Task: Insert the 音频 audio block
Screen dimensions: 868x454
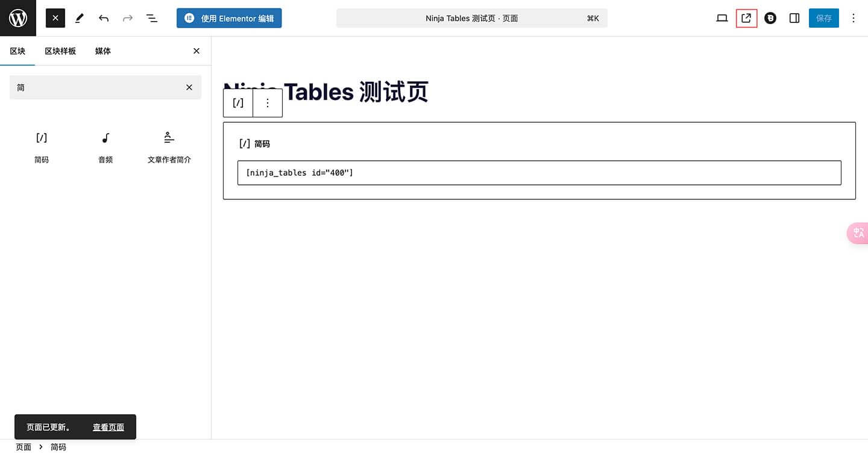Action: point(105,148)
